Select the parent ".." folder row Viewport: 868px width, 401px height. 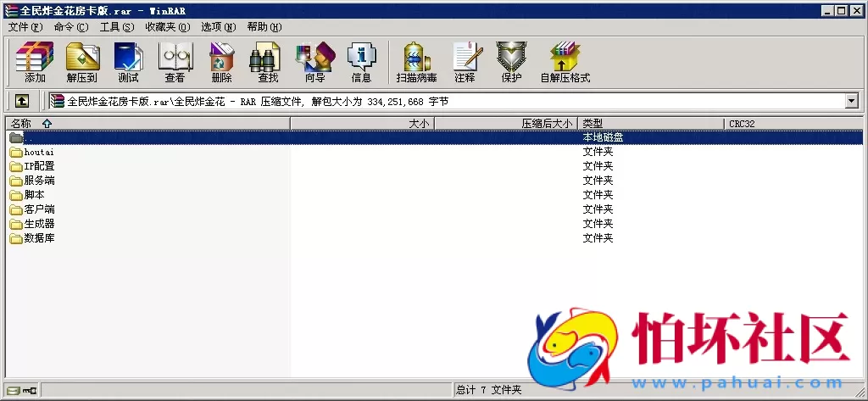(x=434, y=137)
